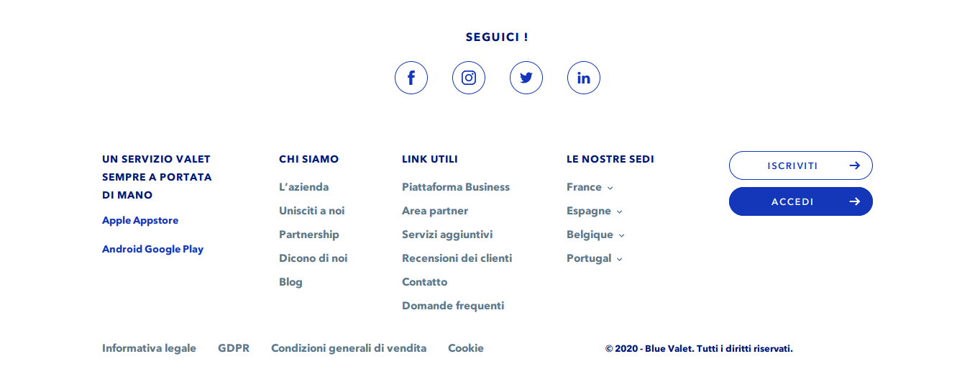Open the GDPR footer link
Screen dimensions: 980x382
tap(234, 348)
